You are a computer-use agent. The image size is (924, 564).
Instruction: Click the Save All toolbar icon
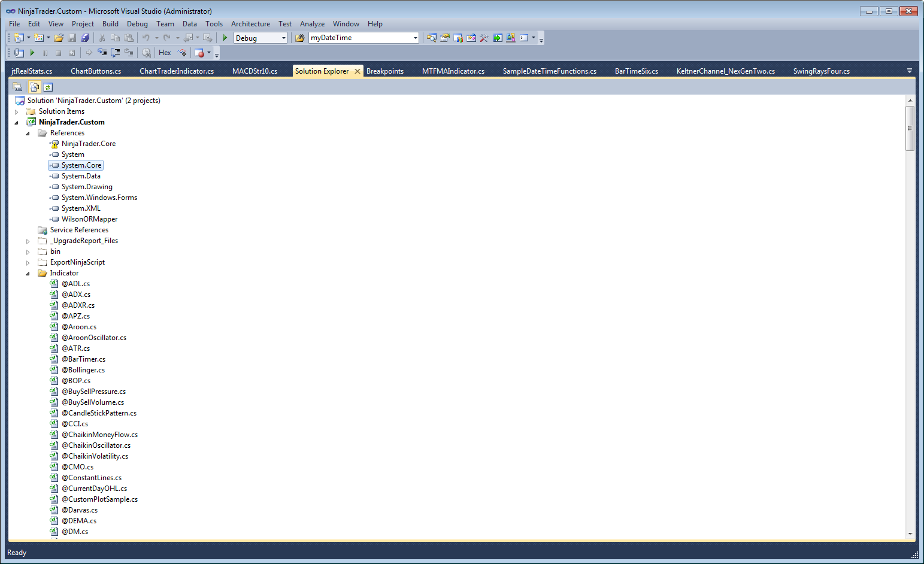point(85,38)
